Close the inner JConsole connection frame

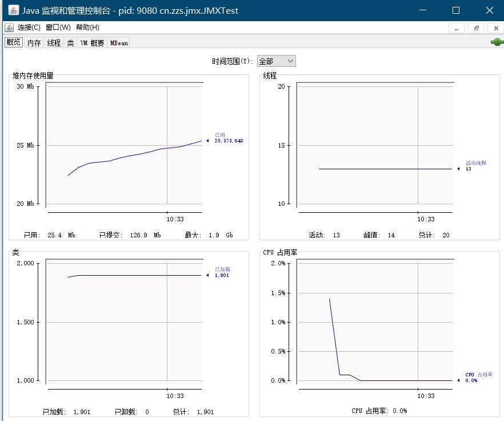pos(496,28)
